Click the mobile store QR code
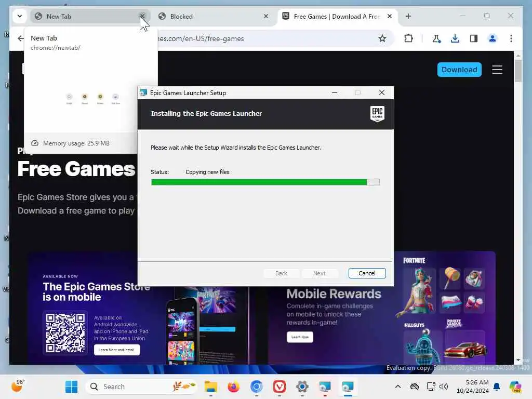532x399 pixels. point(65,333)
